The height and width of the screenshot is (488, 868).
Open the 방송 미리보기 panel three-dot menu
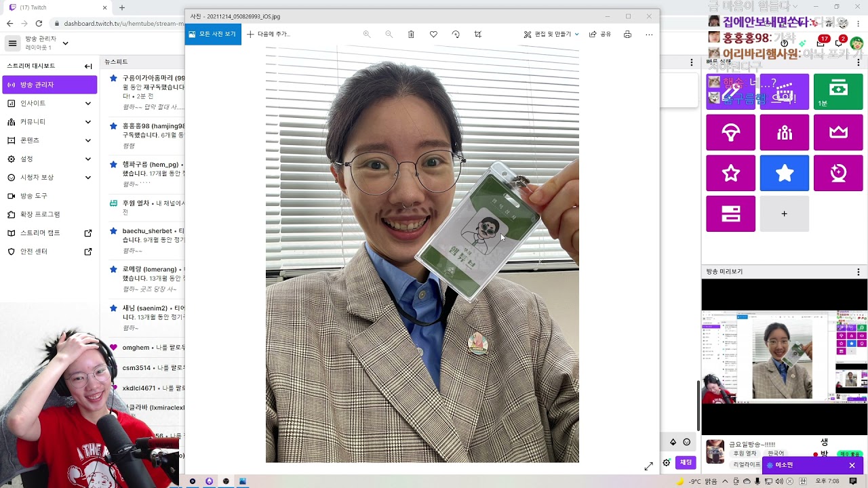pos(859,272)
